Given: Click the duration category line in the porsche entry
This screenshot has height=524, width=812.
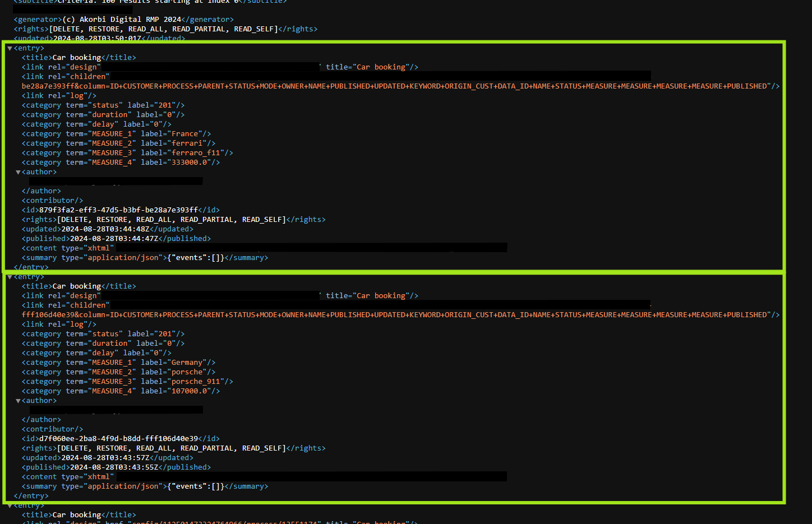Looking at the screenshot, I should coord(103,343).
